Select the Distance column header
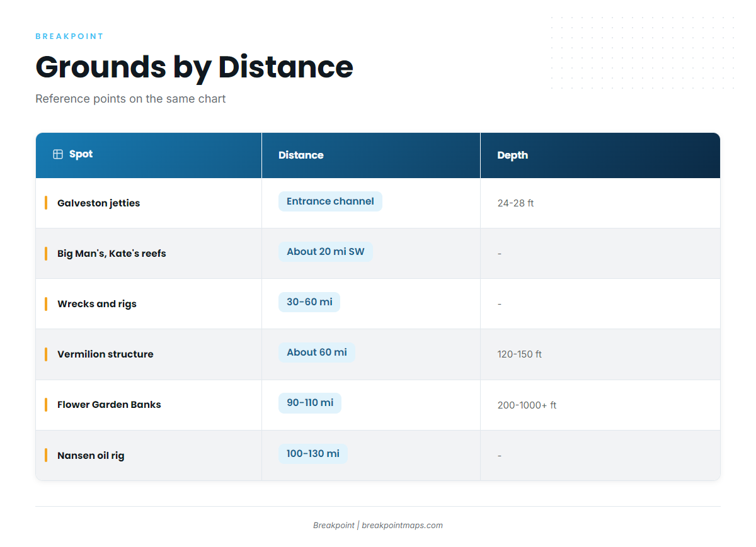 click(371, 155)
